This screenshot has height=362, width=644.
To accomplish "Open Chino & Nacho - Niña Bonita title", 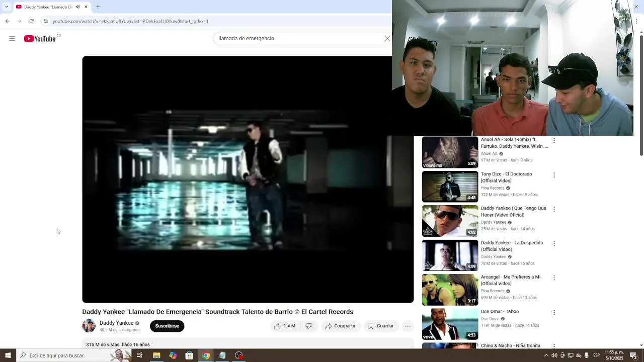I will point(510,346).
